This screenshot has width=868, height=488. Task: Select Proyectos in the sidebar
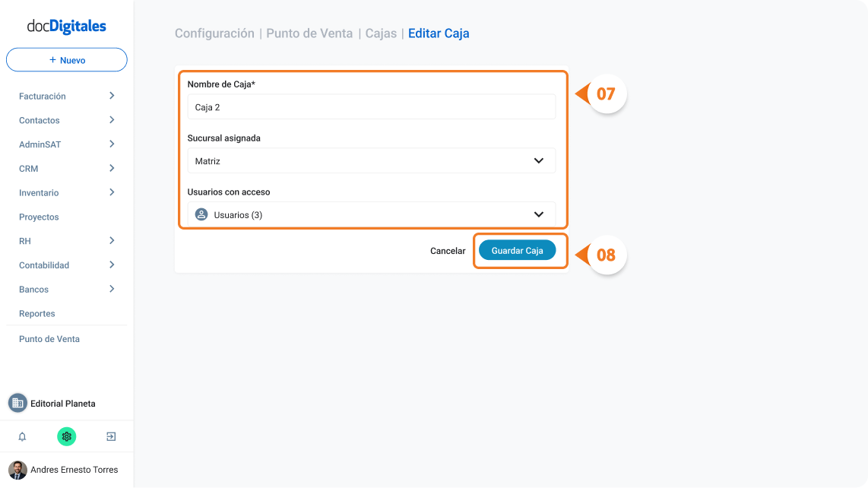(39, 217)
